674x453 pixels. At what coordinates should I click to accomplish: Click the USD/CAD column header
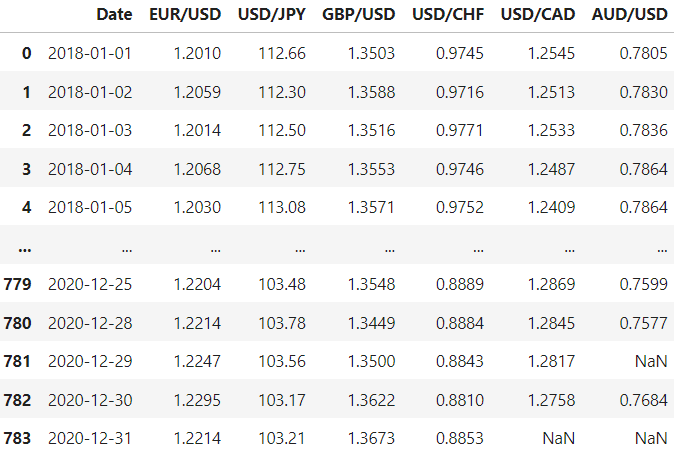pyautogui.click(x=538, y=14)
